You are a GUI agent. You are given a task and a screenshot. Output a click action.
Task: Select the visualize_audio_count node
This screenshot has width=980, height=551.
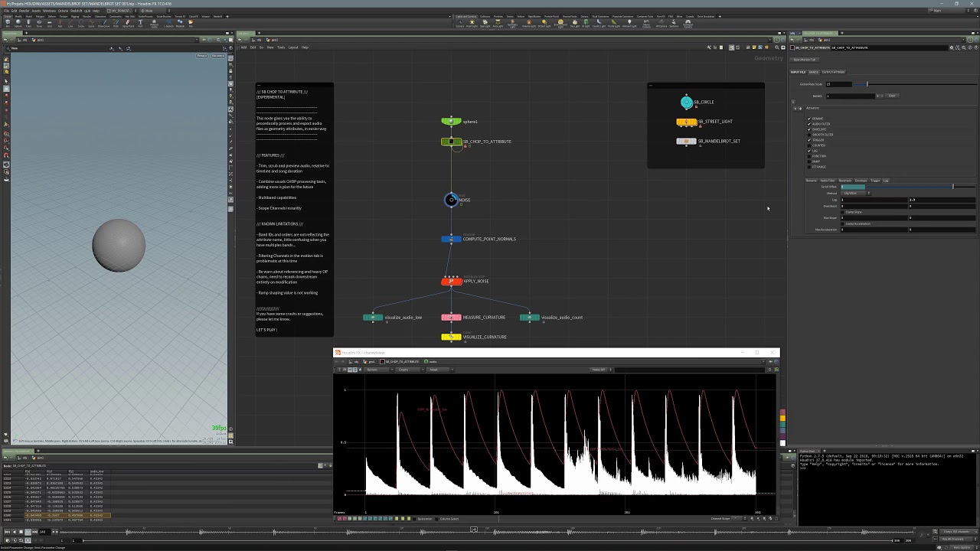click(x=529, y=317)
